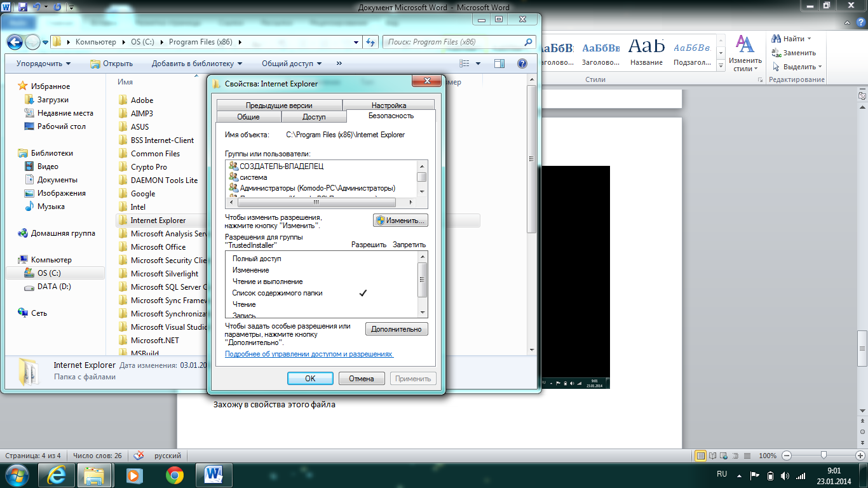Click the Открыть button in the Explorer toolbar
This screenshot has width=868, height=488.
(112, 64)
